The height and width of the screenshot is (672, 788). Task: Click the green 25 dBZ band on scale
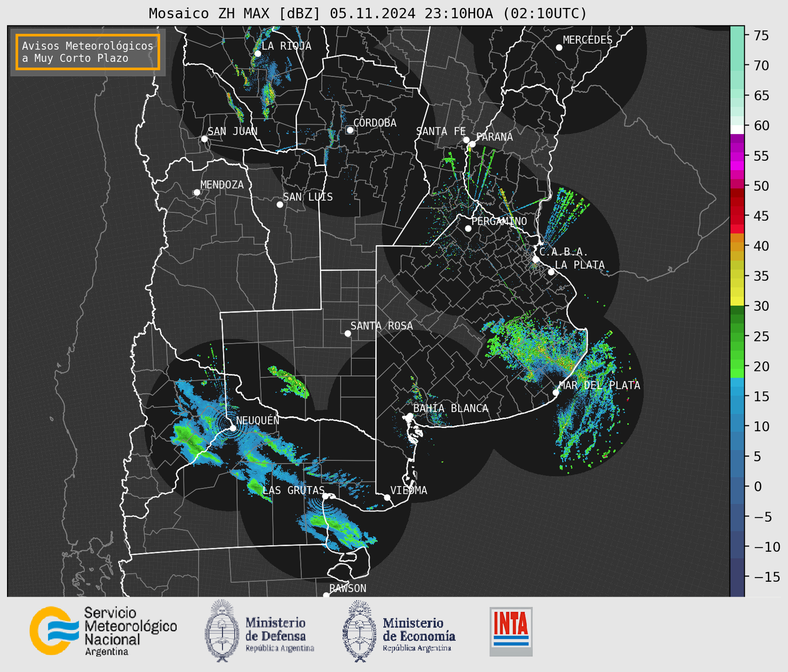click(737, 336)
